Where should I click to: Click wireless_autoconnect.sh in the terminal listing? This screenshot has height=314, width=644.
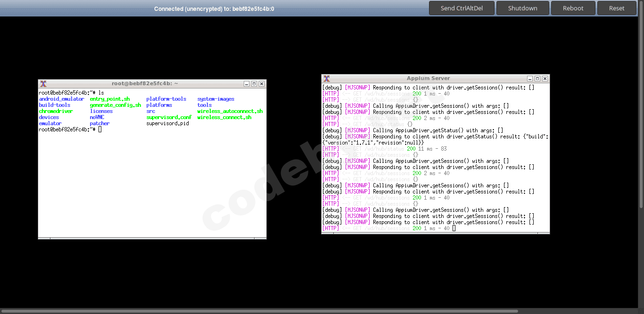[x=230, y=111]
